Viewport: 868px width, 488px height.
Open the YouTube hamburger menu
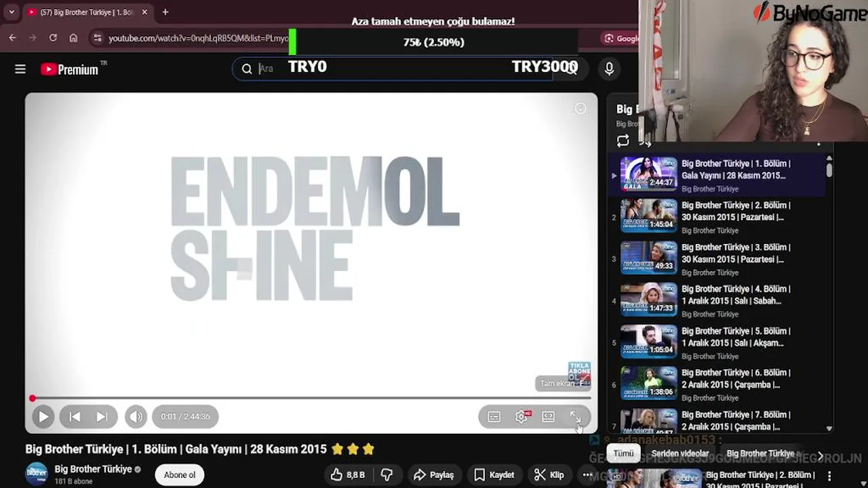click(x=20, y=69)
